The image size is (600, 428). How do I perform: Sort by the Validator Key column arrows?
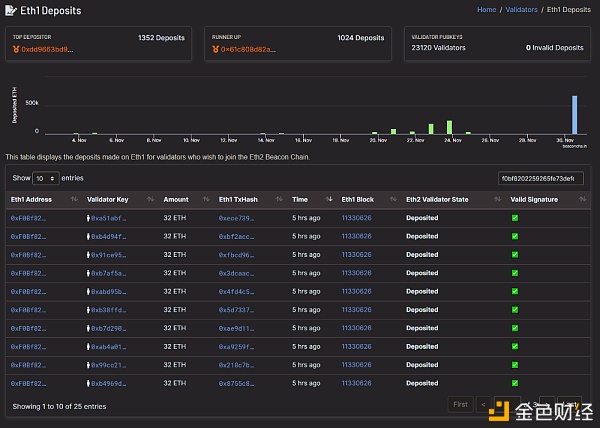pyautogui.click(x=150, y=199)
